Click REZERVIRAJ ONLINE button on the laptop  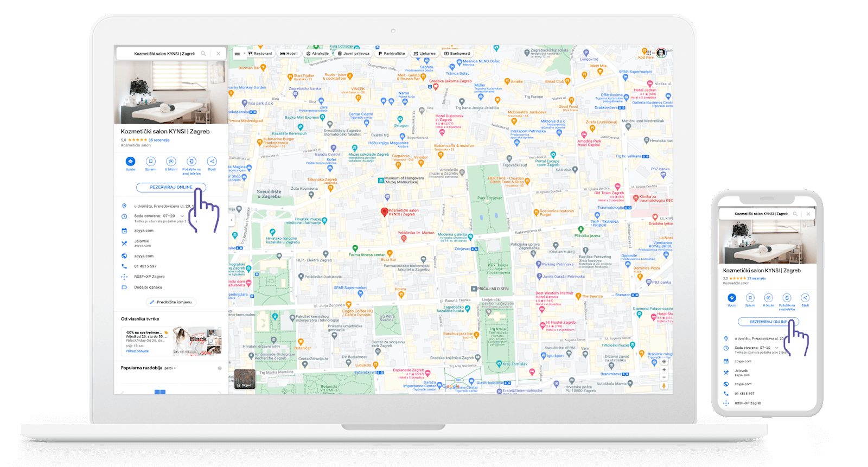pos(171,187)
